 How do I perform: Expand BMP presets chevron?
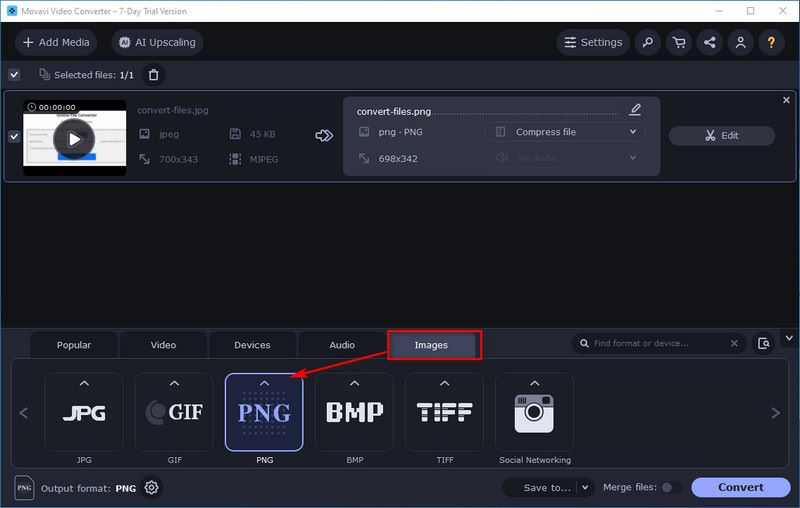point(355,383)
